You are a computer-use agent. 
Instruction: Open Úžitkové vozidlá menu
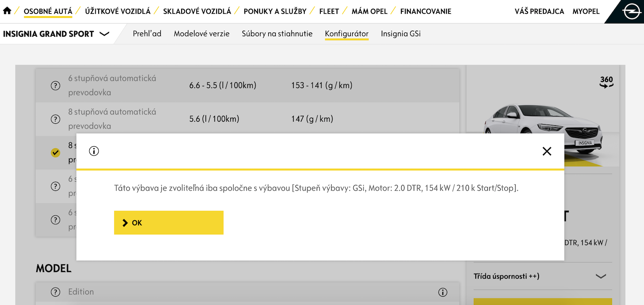118,11
